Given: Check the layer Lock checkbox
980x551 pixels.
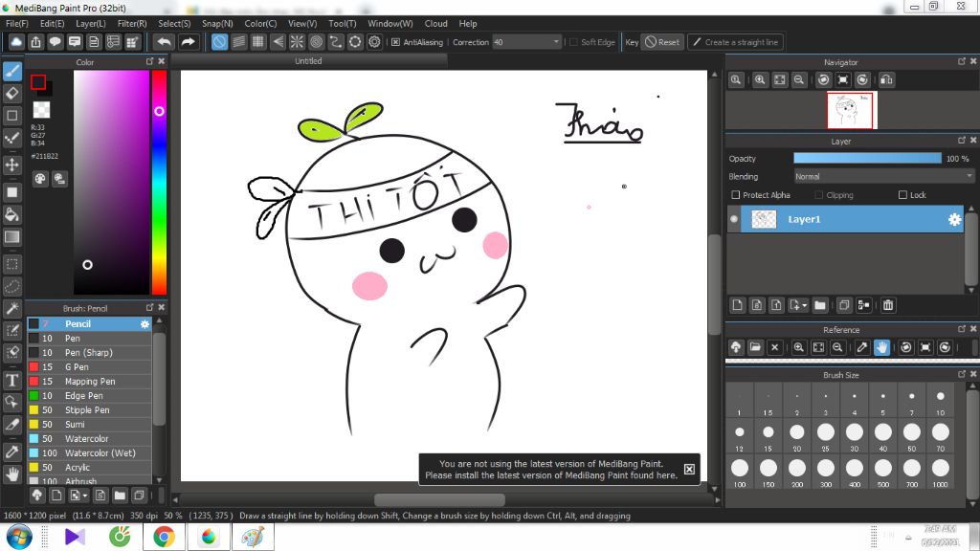Looking at the screenshot, I should click(x=902, y=195).
